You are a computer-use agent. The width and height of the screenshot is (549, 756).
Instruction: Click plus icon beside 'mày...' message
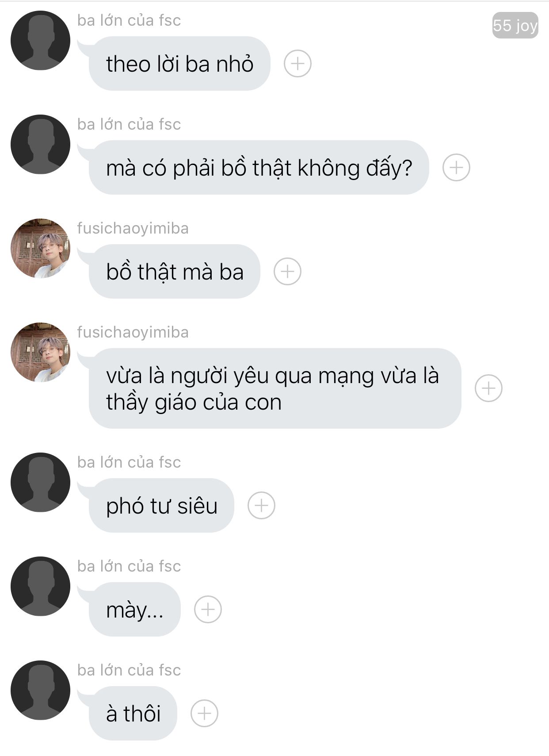(208, 609)
